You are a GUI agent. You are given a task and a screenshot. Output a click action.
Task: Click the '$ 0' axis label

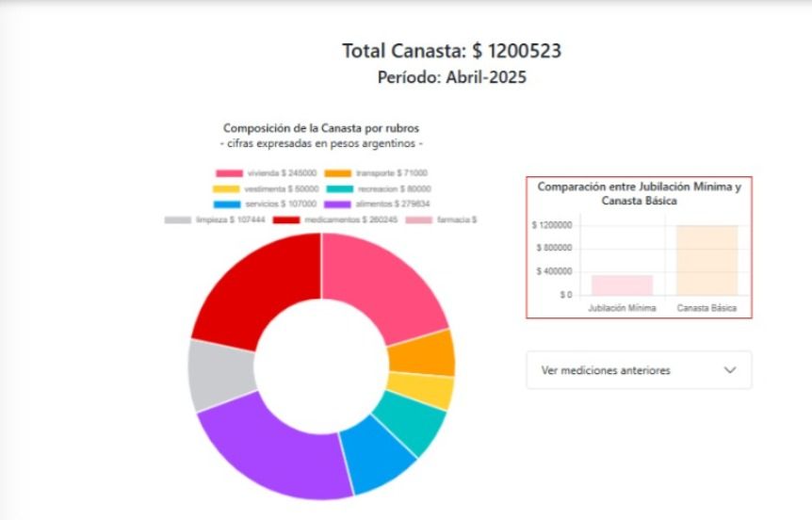[566, 295]
